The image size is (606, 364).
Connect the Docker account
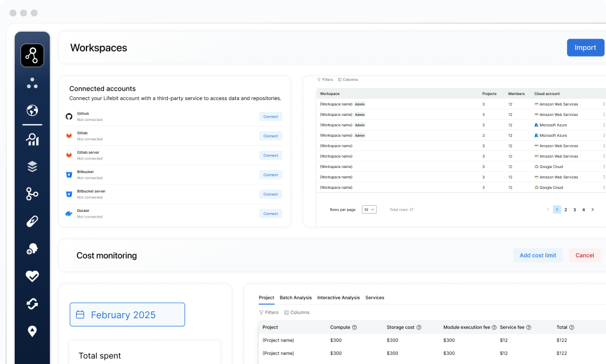(271, 214)
